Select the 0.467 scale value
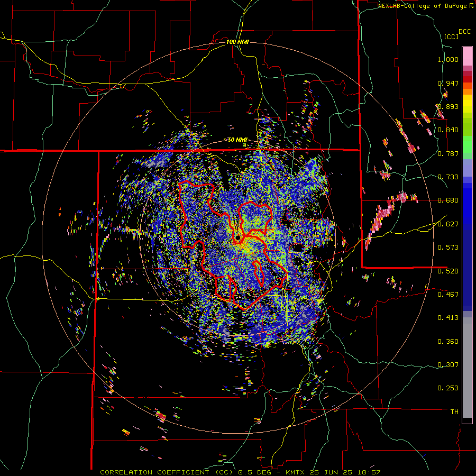The image size is (476, 476). click(x=448, y=294)
